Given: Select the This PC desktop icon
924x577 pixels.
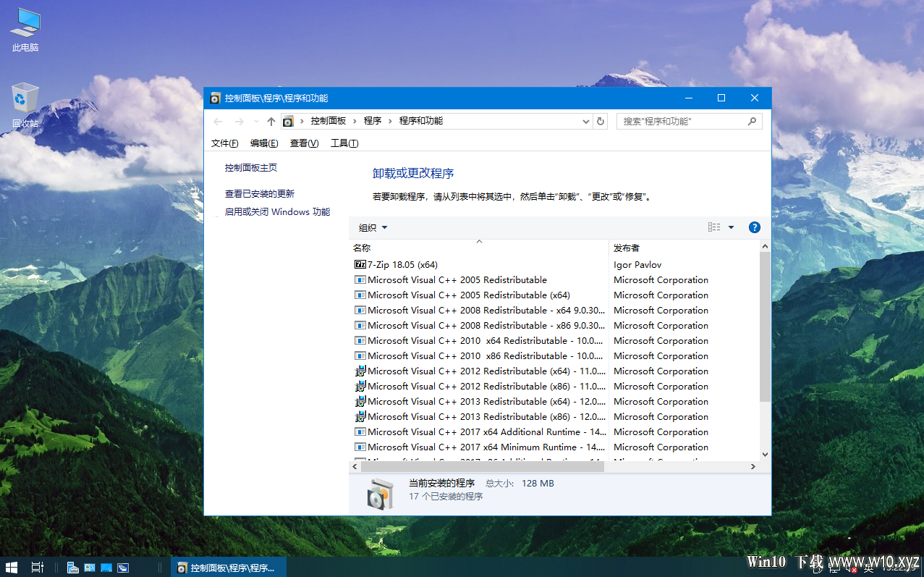Looking at the screenshot, I should click(x=25, y=31).
